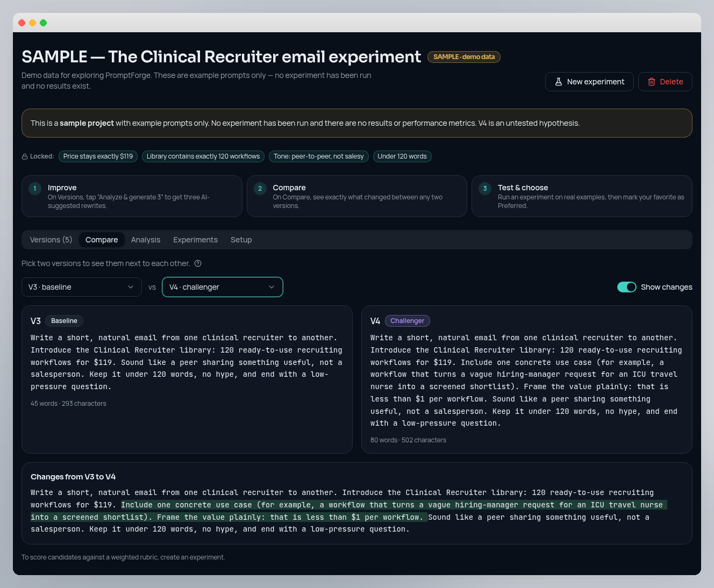Select the Compare tab
The image size is (714, 588).
pos(102,240)
